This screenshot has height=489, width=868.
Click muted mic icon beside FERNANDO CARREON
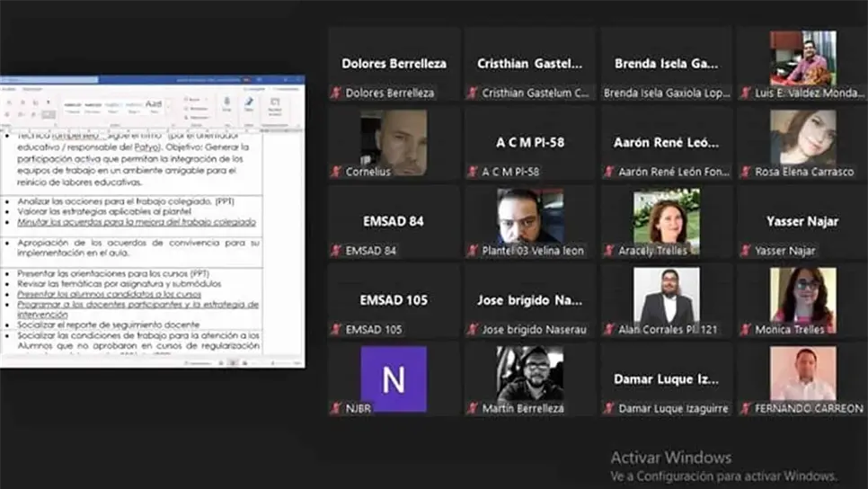coord(745,409)
